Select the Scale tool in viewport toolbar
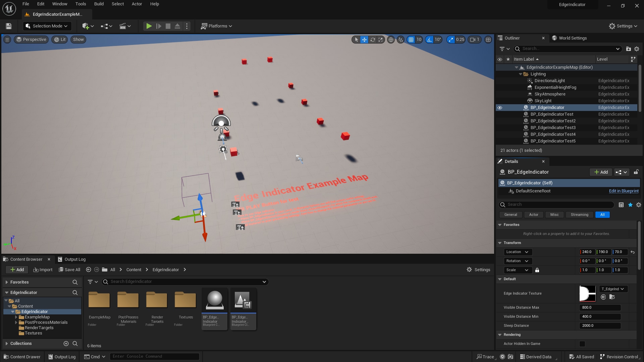This screenshot has height=362, width=644. (380, 40)
